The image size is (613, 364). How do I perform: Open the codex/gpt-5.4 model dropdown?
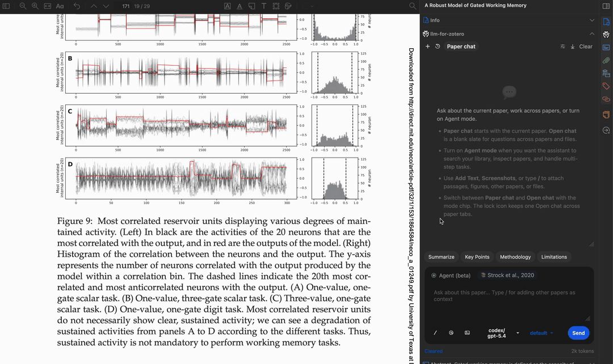coord(502,333)
